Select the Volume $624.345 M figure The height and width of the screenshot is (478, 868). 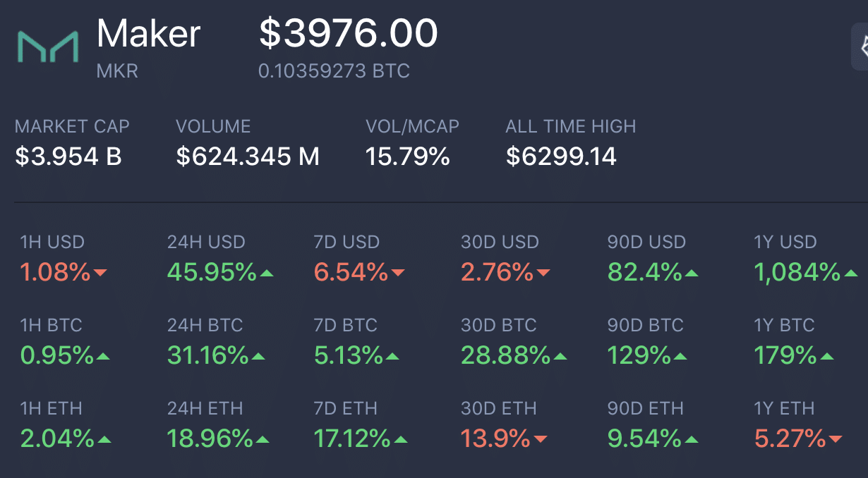coord(248,157)
